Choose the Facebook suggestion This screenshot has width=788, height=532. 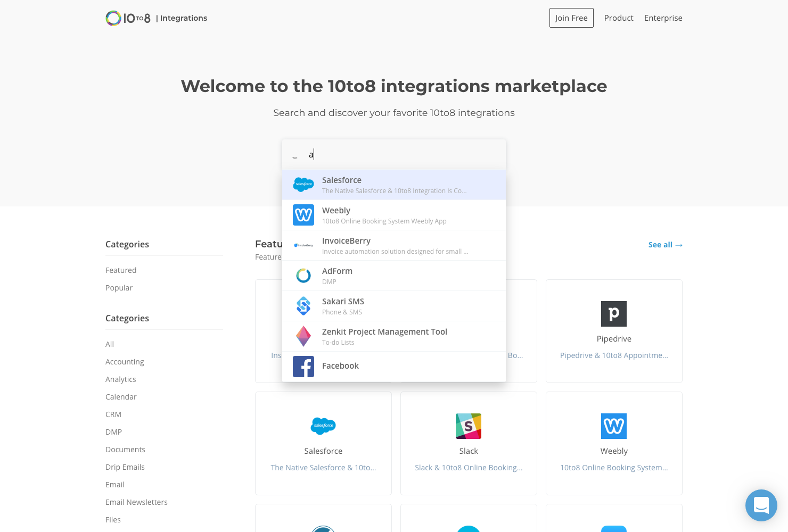pyautogui.click(x=394, y=367)
